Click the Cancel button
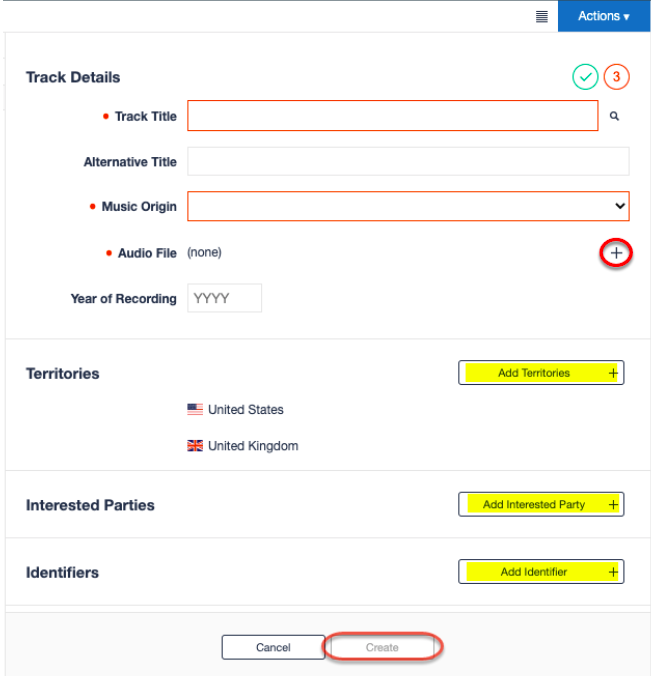651x676 pixels. (x=273, y=647)
